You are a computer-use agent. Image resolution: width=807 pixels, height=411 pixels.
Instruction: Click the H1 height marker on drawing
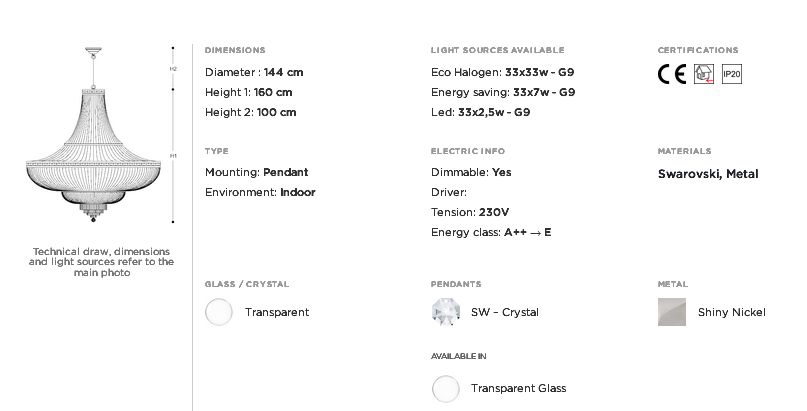pos(173,155)
